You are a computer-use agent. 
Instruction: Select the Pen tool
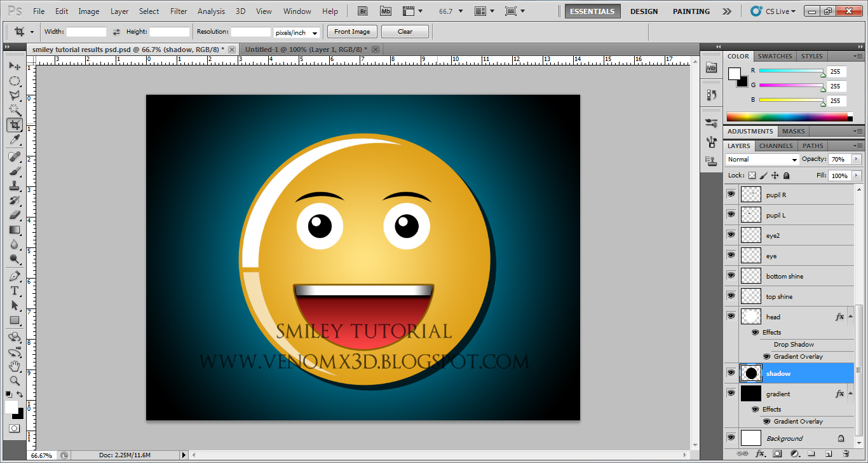click(x=14, y=277)
